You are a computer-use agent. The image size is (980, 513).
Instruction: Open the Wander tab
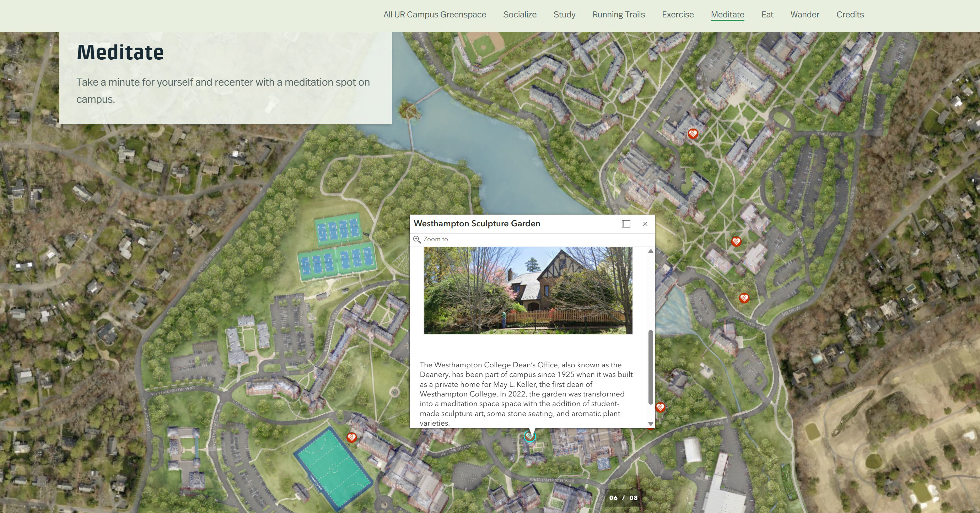pos(804,15)
